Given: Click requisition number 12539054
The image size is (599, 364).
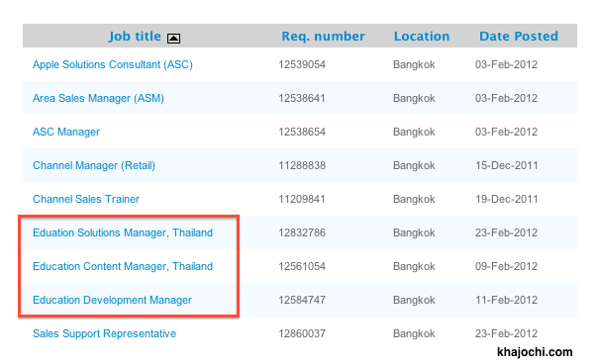Looking at the screenshot, I should tap(302, 64).
